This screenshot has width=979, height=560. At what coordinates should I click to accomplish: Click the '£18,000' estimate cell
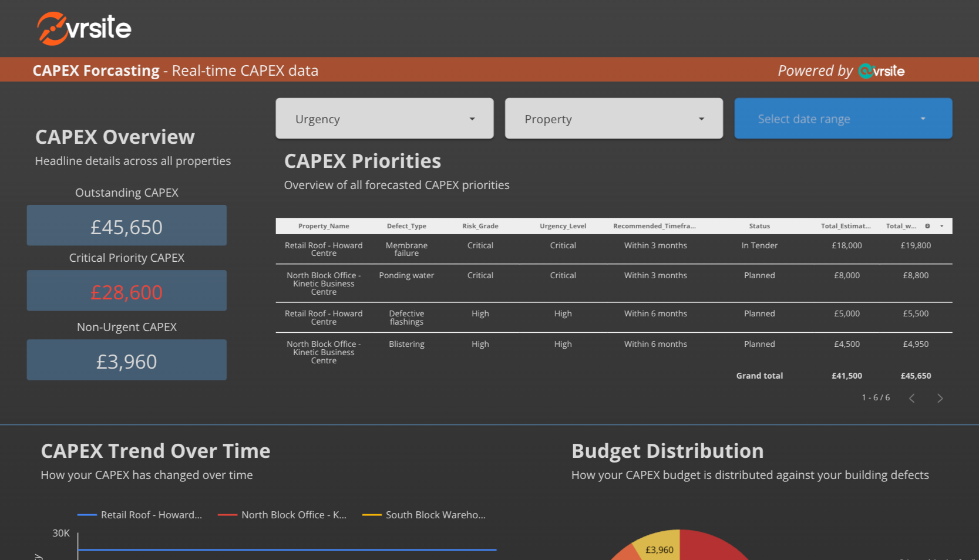tap(847, 245)
